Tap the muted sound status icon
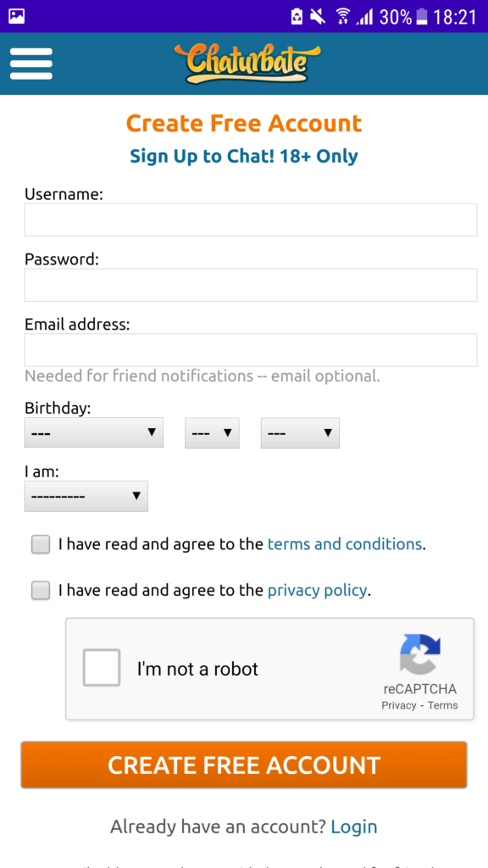 point(318,17)
